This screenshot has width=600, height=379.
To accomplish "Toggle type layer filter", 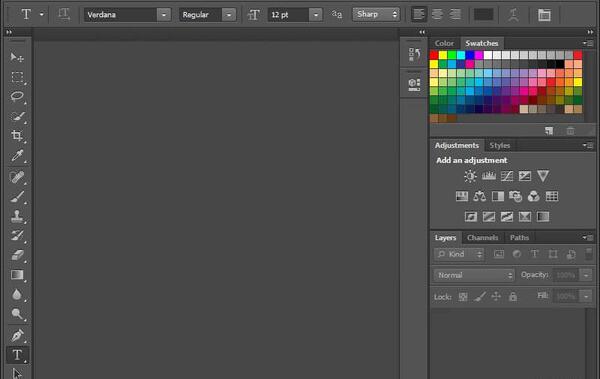I will click(535, 254).
